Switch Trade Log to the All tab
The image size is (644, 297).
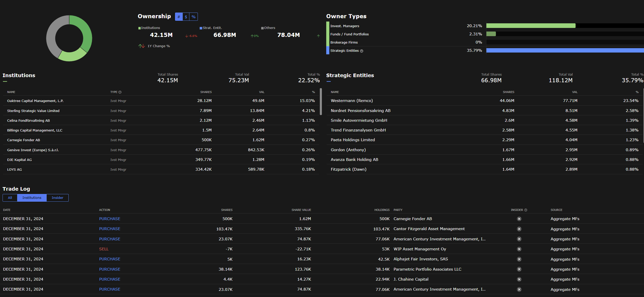(x=10, y=198)
